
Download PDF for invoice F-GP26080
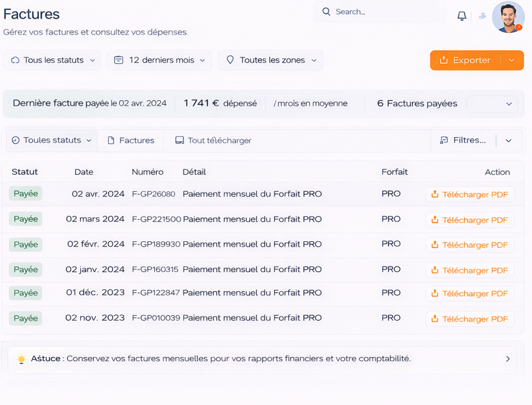click(x=470, y=195)
